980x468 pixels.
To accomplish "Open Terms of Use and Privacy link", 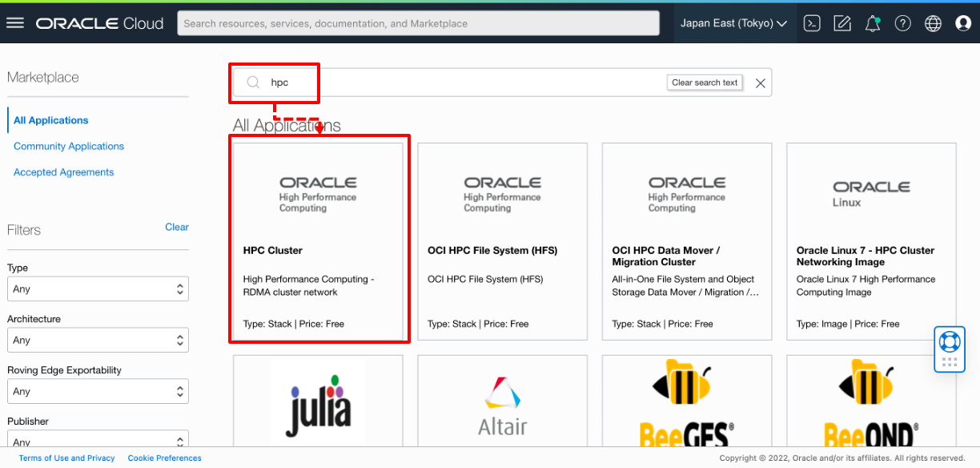I will tap(67, 458).
